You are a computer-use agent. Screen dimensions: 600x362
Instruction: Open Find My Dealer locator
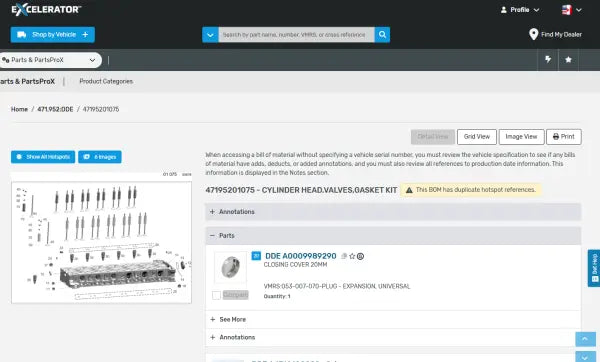(555, 34)
